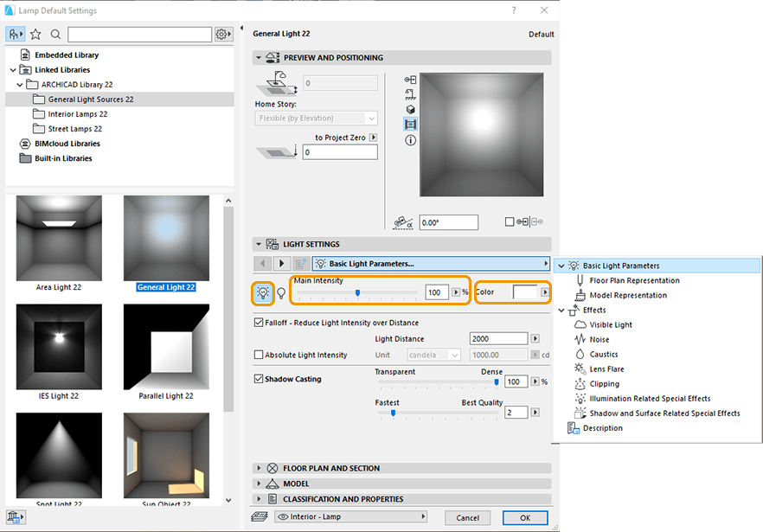This screenshot has width=763, height=532.
Task: Click the light on bulb icon
Action: 263,292
